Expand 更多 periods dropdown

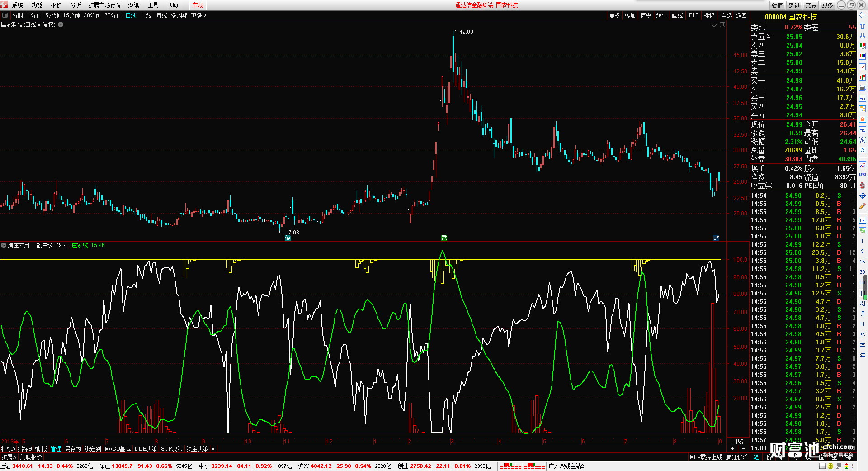tap(198, 15)
